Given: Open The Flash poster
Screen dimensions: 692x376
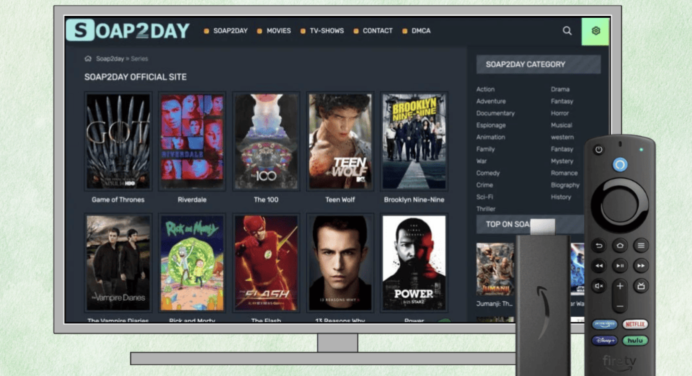Looking at the screenshot, I should [x=266, y=263].
